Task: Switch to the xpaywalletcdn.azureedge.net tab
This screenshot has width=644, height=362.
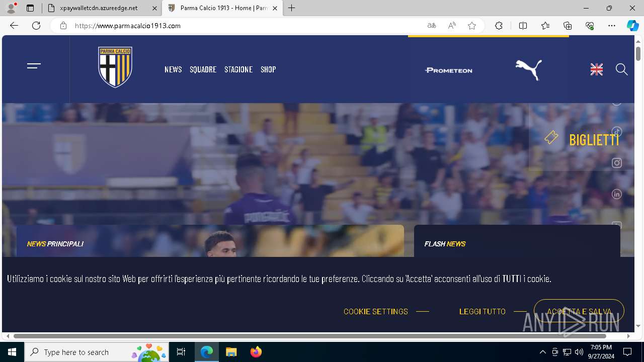Action: pyautogui.click(x=99, y=8)
